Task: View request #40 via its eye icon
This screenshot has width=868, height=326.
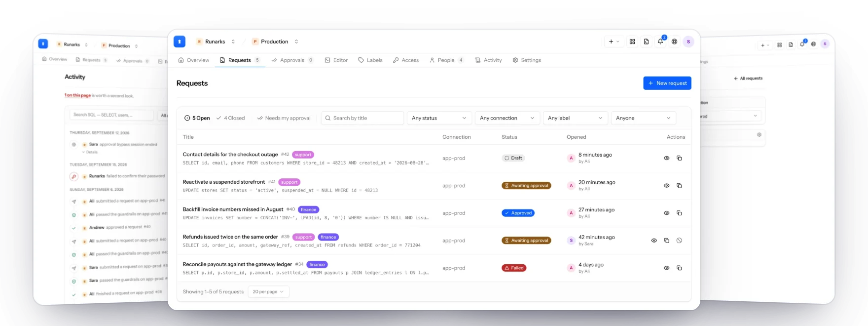Action: tap(666, 213)
